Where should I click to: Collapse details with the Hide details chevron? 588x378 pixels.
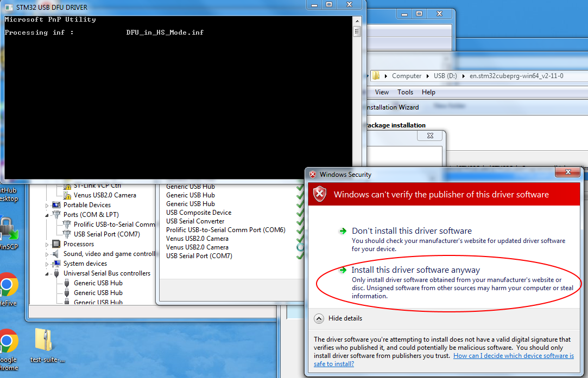(319, 319)
